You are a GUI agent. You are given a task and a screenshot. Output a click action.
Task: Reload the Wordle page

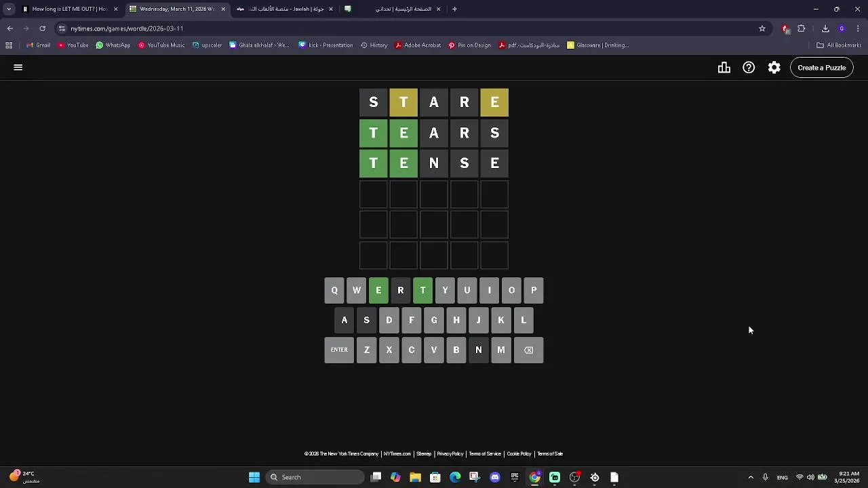pos(42,28)
